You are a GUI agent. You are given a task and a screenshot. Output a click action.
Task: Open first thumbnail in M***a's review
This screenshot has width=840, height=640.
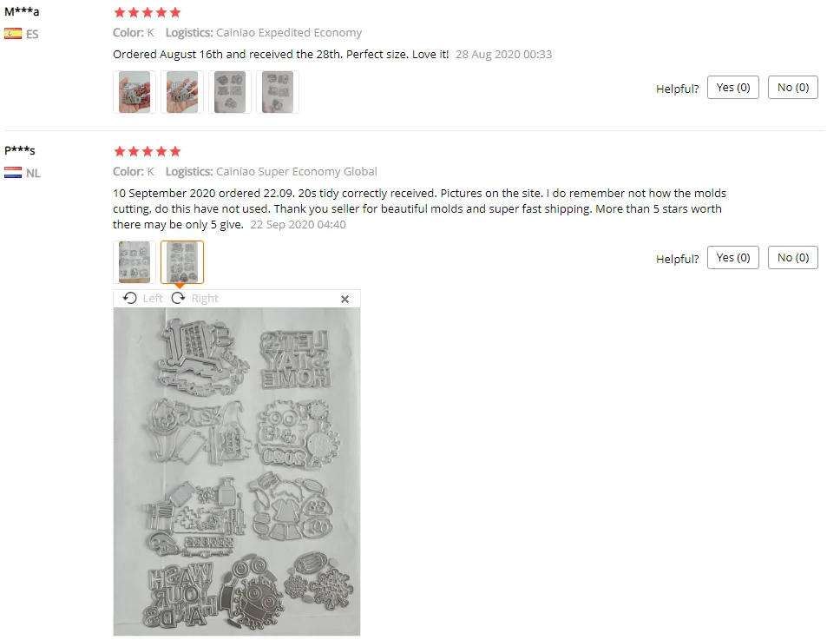coord(135,92)
